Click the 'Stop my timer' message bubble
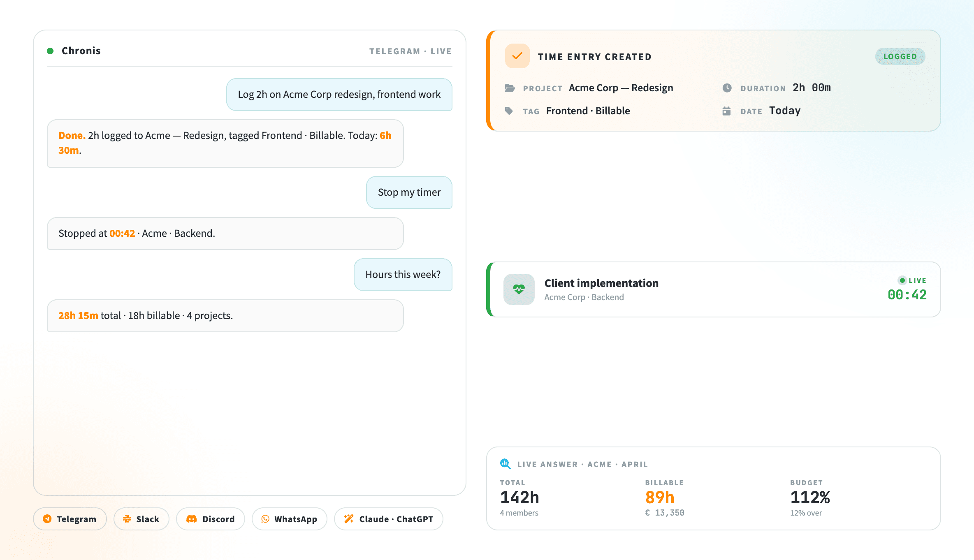974x560 pixels. click(x=409, y=192)
